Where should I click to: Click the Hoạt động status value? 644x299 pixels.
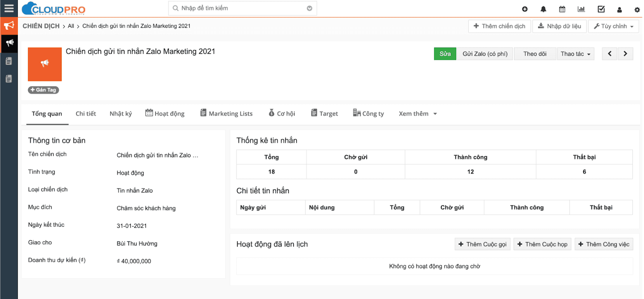click(130, 173)
